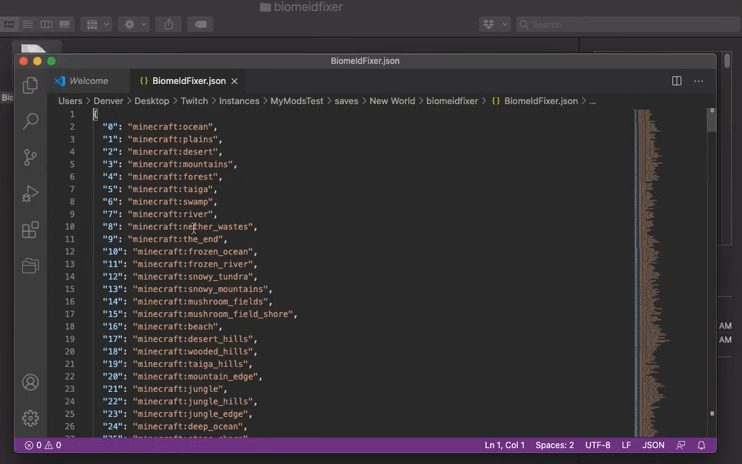
Task: Click "minecraft:deep_ocean" value
Action: (188, 426)
